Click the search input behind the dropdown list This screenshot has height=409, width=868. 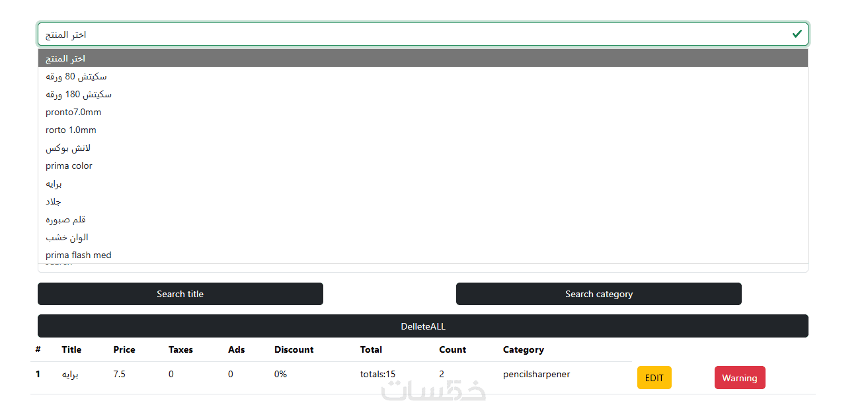pos(423,267)
